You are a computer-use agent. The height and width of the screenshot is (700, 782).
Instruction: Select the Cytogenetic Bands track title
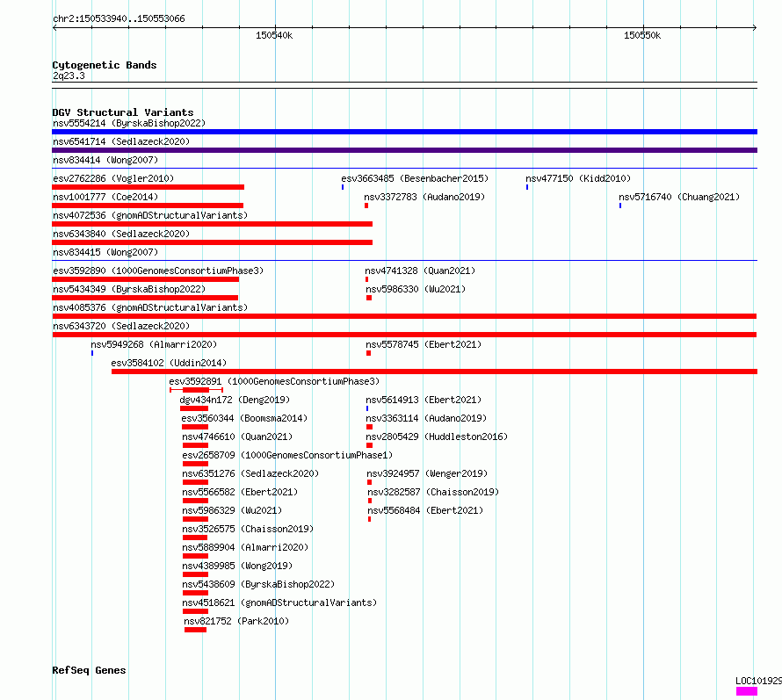coord(105,65)
